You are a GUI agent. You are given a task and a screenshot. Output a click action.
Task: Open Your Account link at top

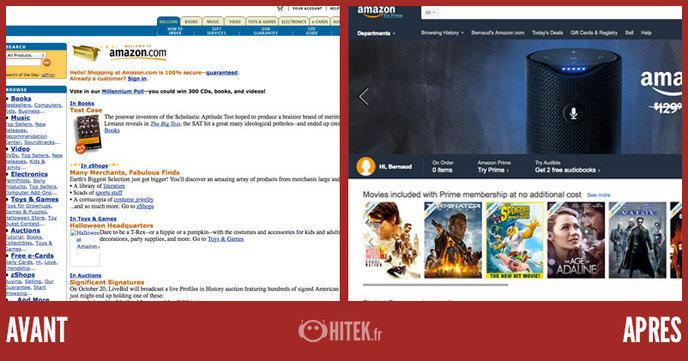click(x=307, y=8)
